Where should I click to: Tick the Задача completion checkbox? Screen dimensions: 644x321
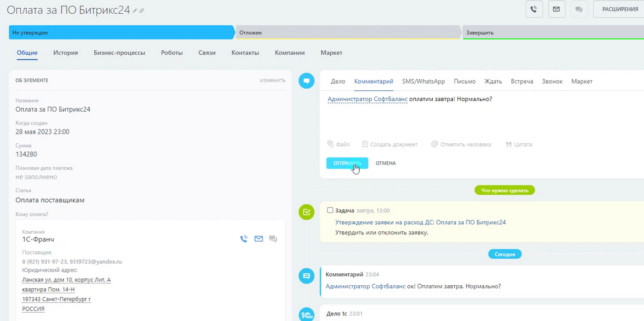330,210
